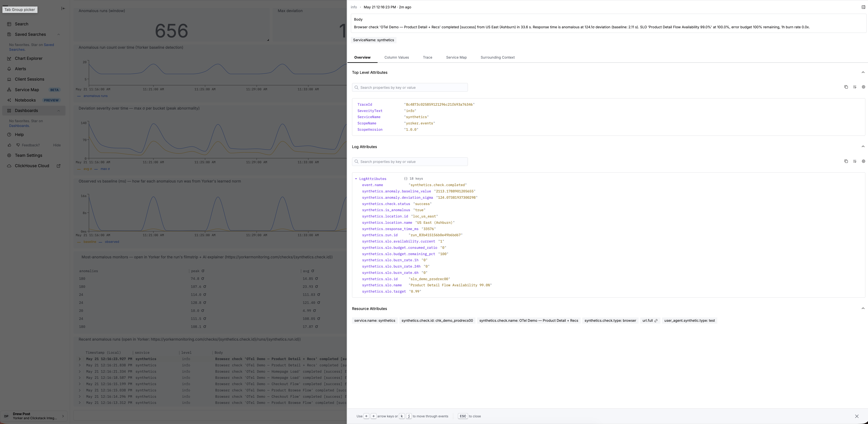Click the Help question mark icon
Viewport: 868px width, 424px height.
point(9,134)
